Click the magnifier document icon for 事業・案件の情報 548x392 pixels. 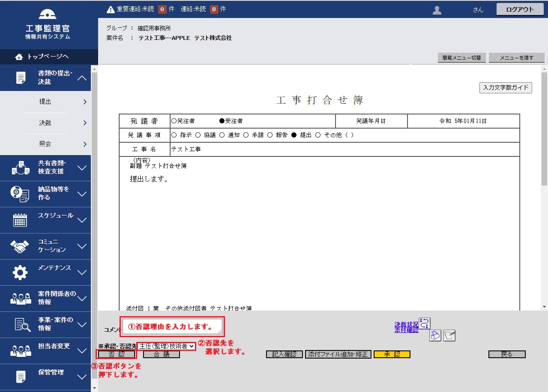click(22, 325)
